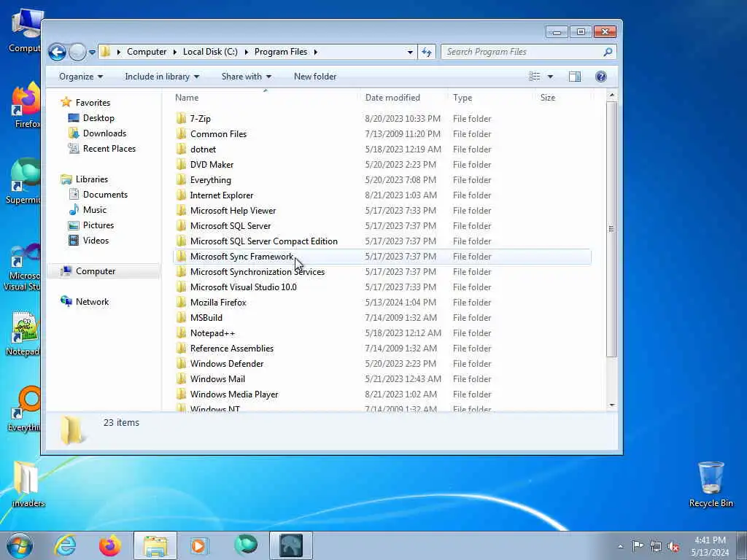The width and height of the screenshot is (747, 560).
Task: Sort by Size column header
Action: (x=547, y=98)
